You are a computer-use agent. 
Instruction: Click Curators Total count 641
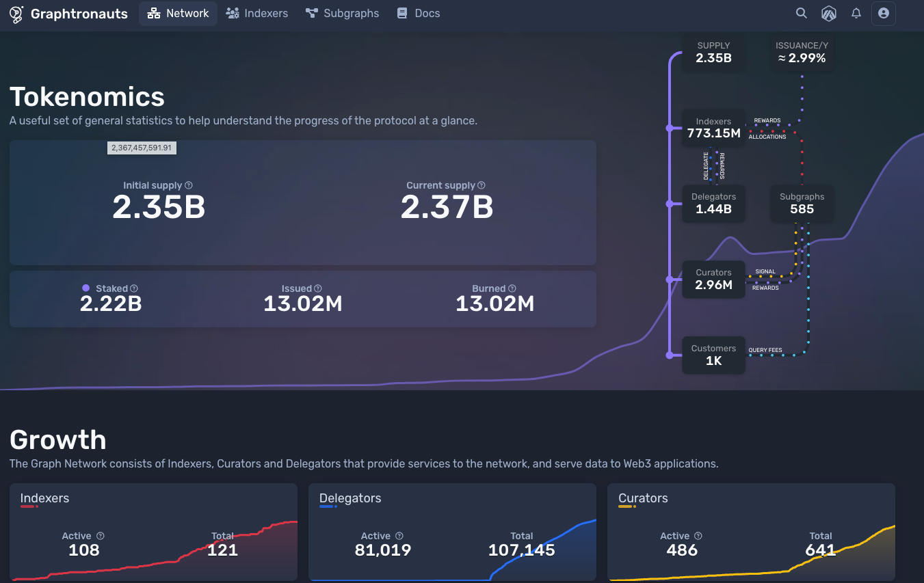point(821,550)
